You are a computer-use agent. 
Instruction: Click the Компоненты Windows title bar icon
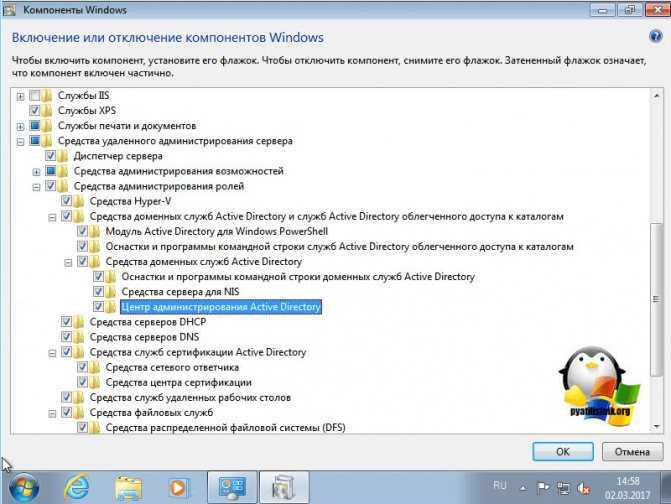tap(9, 9)
